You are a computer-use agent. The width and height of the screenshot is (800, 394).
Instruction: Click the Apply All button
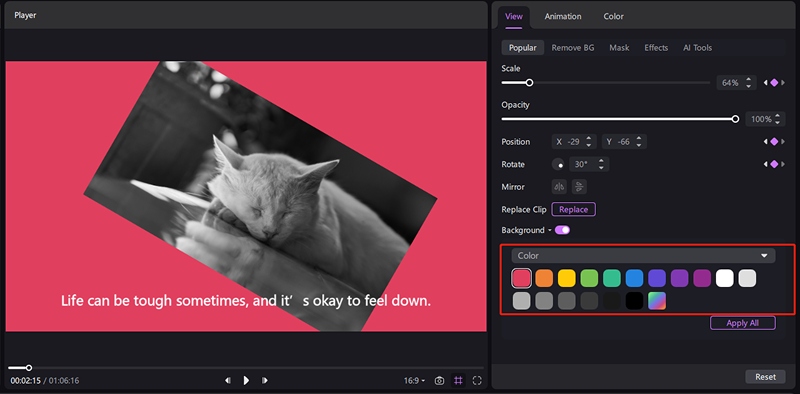(743, 323)
